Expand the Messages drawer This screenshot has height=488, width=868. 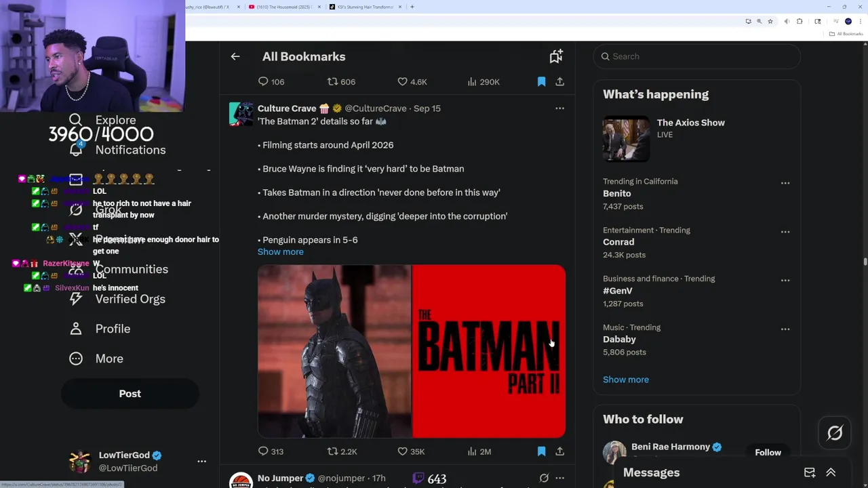click(831, 472)
